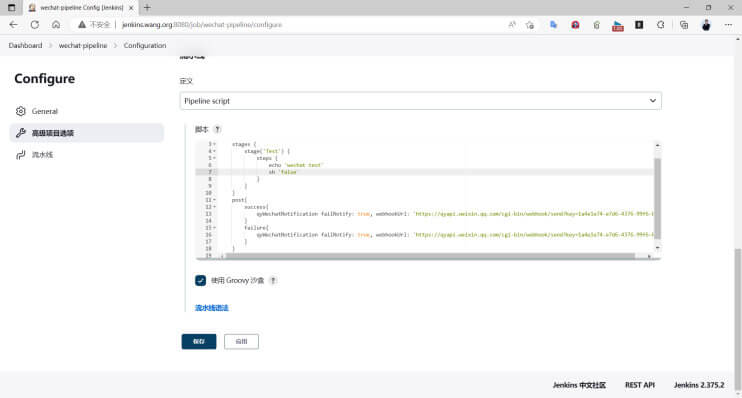Go to Dashboard breadcrumb
The image size is (742, 398).
[x=25, y=45]
